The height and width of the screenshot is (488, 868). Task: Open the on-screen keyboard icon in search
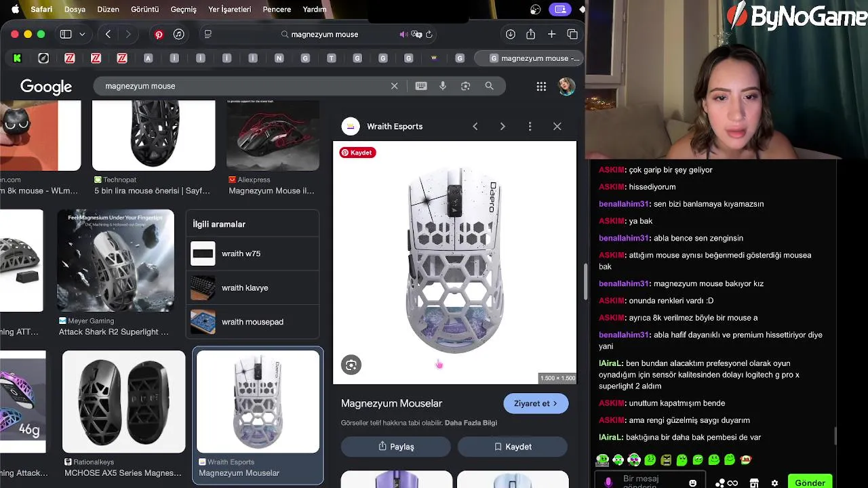[421, 86]
